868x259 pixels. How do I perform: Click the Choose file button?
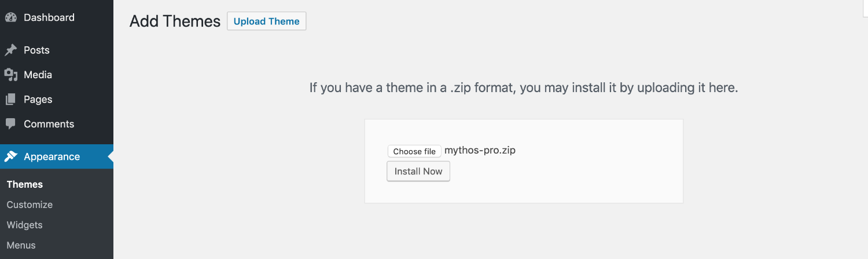(414, 151)
